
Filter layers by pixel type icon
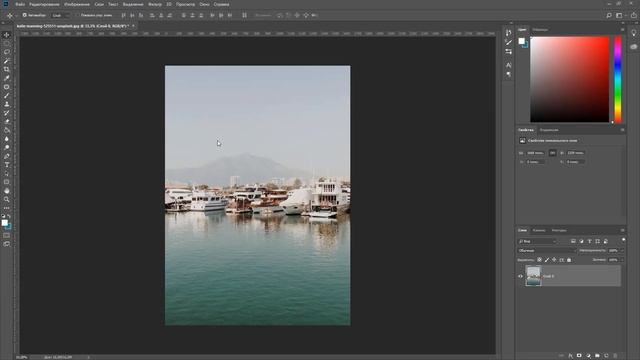tap(573, 241)
